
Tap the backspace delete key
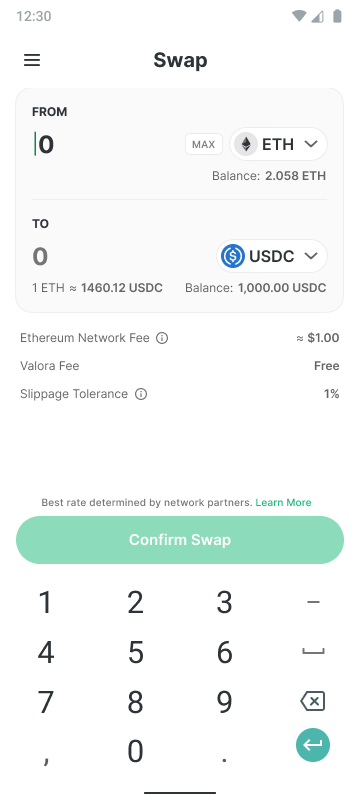pos(313,701)
